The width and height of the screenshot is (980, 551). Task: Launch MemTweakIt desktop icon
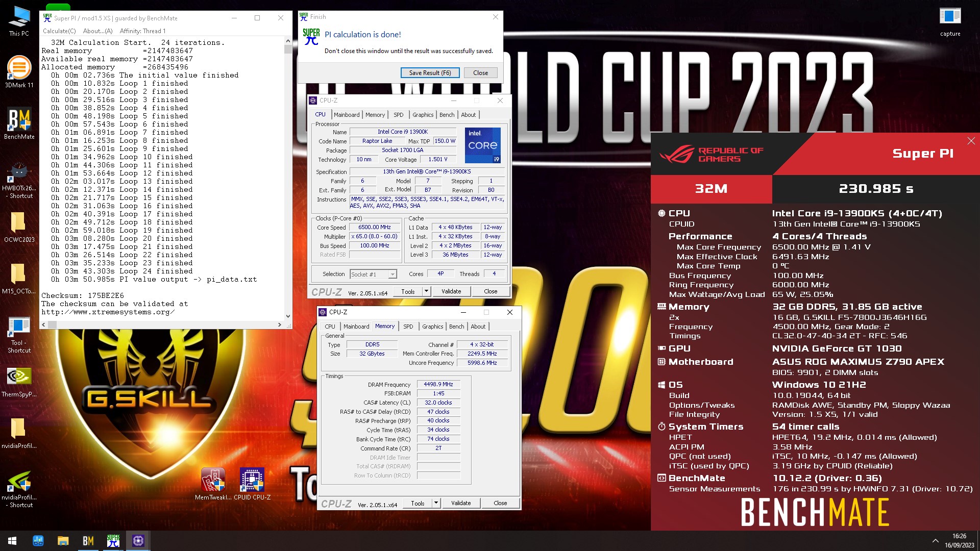213,484
